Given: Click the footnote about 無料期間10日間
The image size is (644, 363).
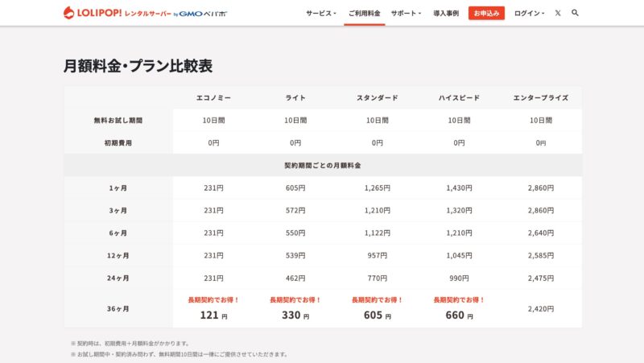Looking at the screenshot, I should (180, 354).
